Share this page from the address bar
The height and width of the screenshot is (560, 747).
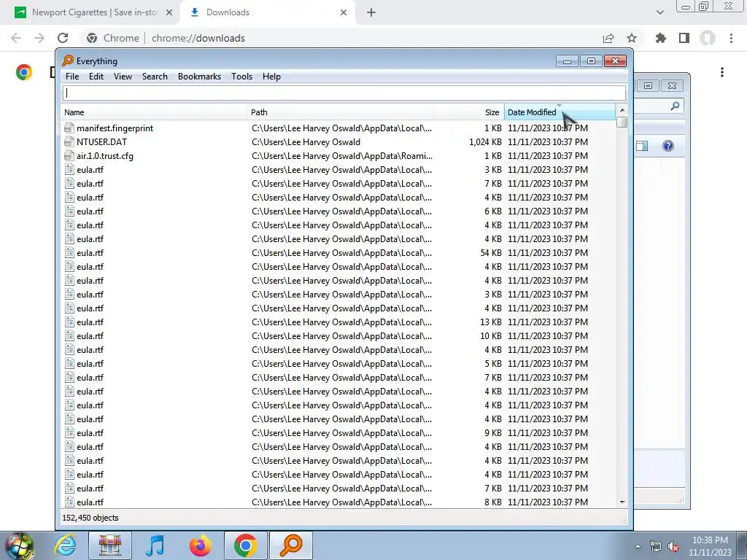point(608,38)
